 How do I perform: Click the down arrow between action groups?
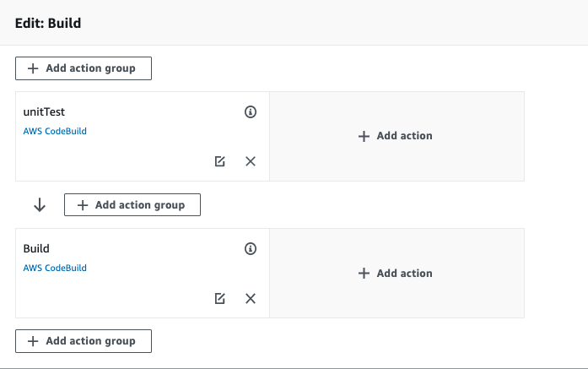click(39, 205)
